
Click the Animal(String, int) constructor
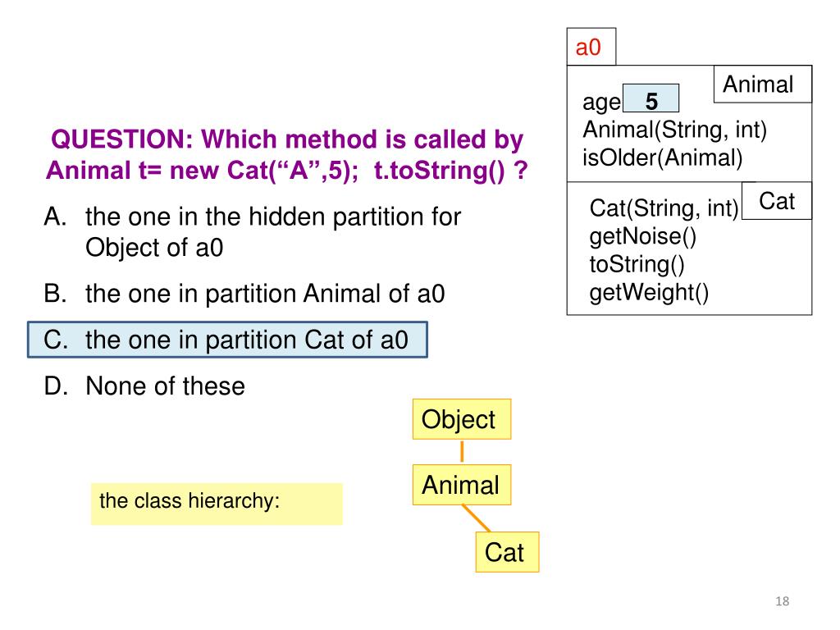coord(675,130)
